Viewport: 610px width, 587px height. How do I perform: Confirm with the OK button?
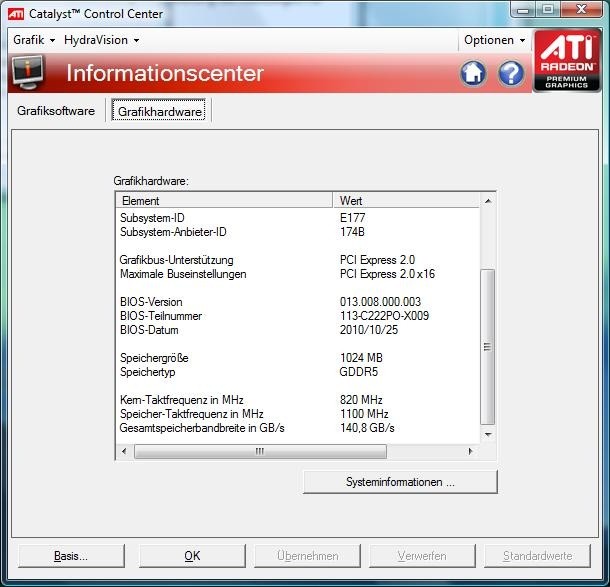tap(192, 556)
